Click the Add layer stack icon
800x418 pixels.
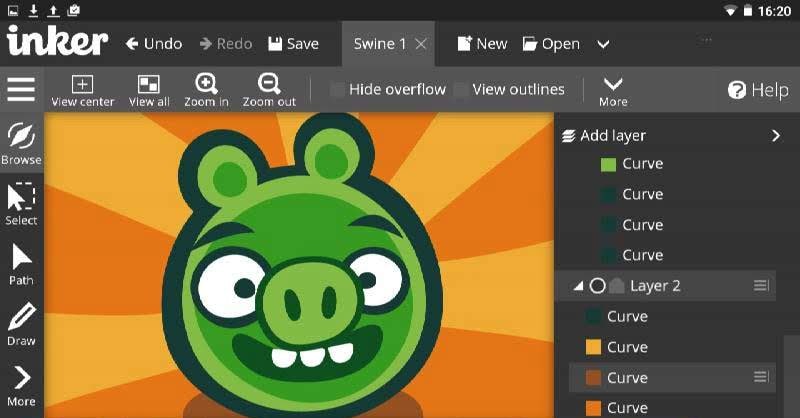[x=568, y=136]
